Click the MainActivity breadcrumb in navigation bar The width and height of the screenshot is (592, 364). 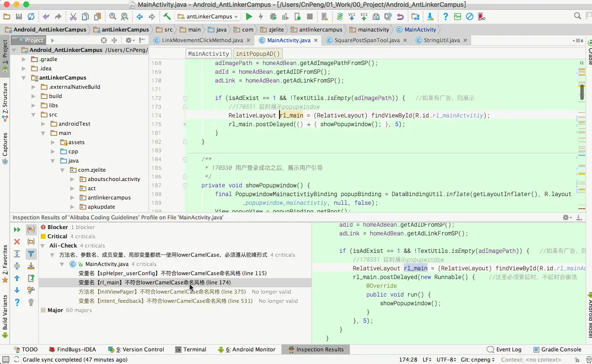point(416,30)
